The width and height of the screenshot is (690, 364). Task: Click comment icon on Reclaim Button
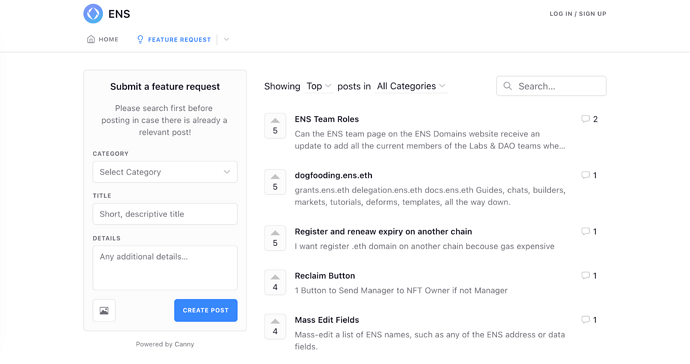tap(585, 276)
